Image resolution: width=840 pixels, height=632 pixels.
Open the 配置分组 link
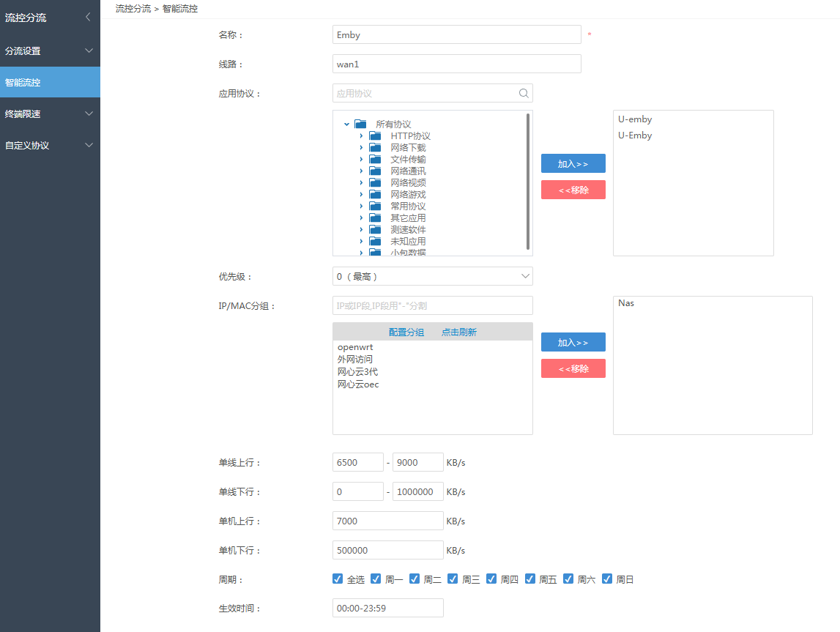coord(406,332)
